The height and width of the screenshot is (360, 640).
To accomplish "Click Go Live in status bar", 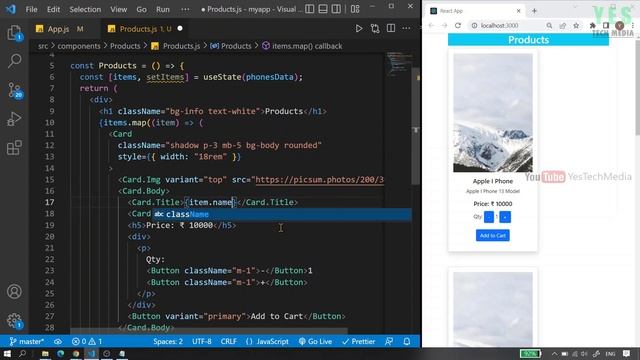I will 316,342.
